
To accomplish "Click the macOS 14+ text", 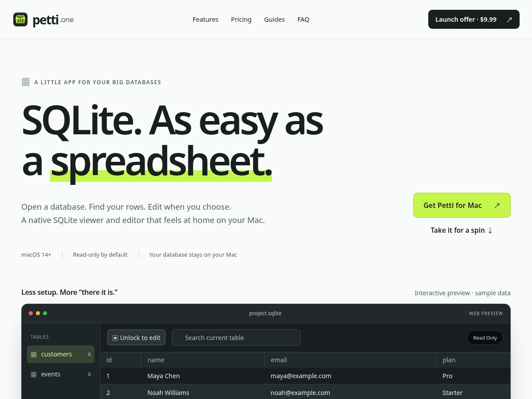I will click(x=36, y=254).
